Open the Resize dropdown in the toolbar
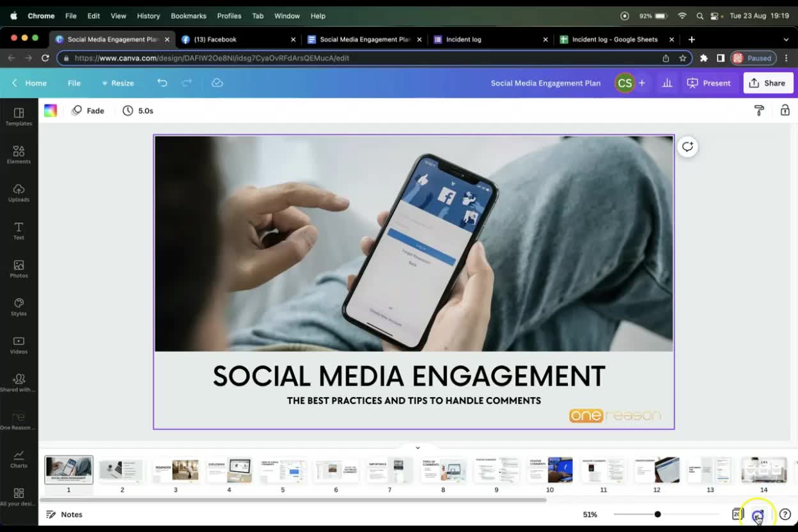The width and height of the screenshot is (798, 532). pos(118,82)
